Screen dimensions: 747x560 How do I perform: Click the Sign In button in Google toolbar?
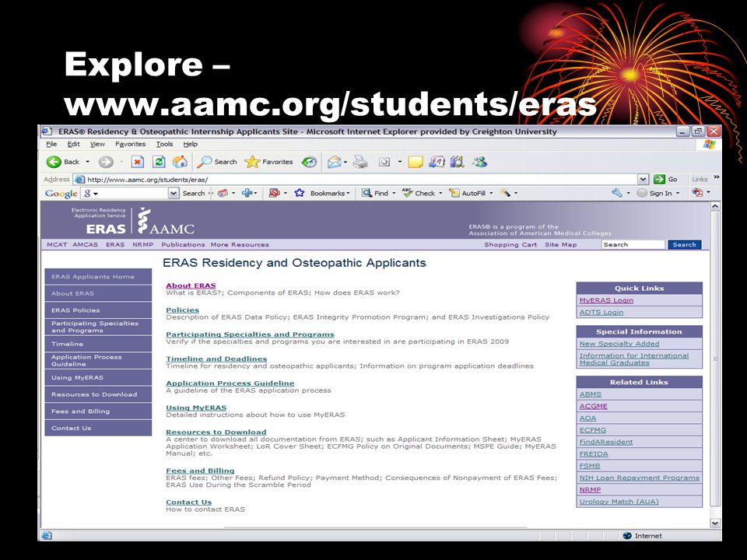tap(655, 193)
